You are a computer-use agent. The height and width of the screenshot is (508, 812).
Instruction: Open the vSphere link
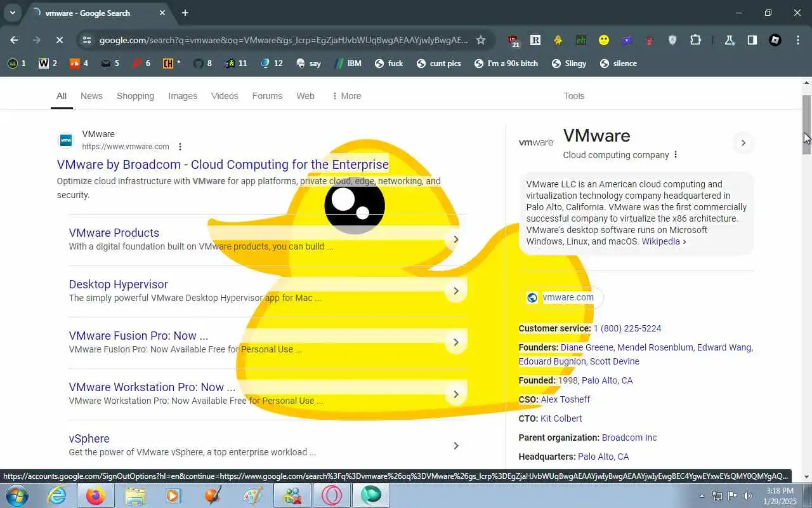click(89, 439)
